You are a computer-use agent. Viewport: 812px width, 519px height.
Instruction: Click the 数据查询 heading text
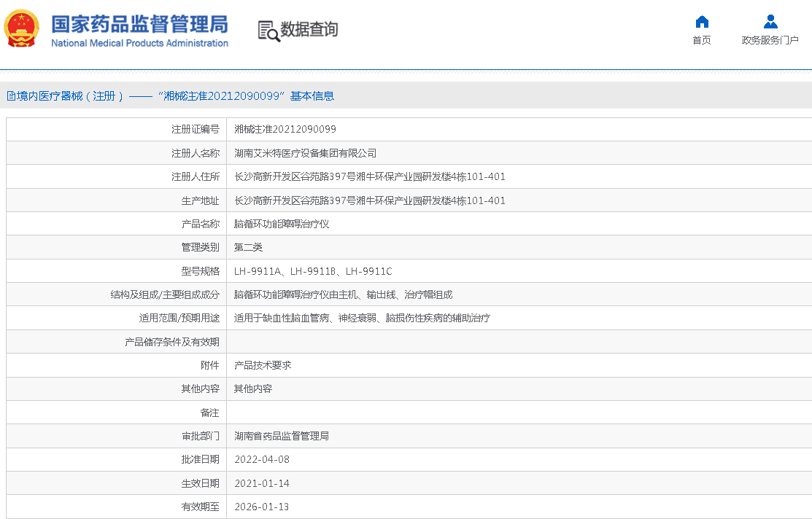click(x=309, y=30)
